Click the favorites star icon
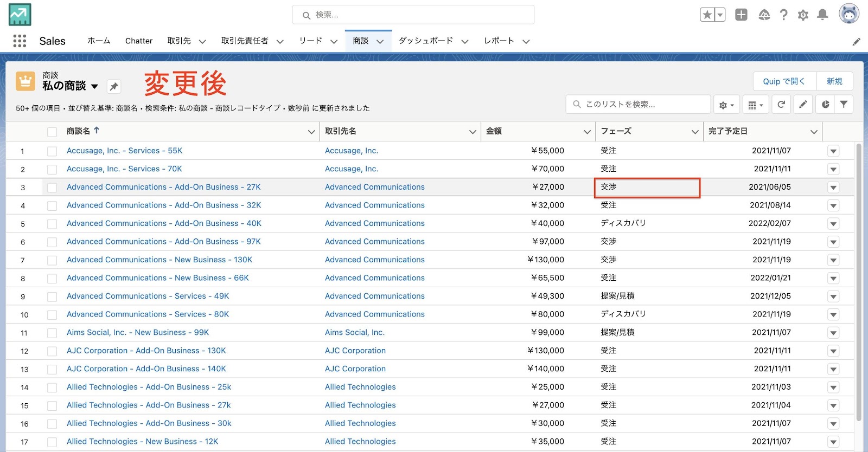The width and height of the screenshot is (868, 452). pos(707,15)
